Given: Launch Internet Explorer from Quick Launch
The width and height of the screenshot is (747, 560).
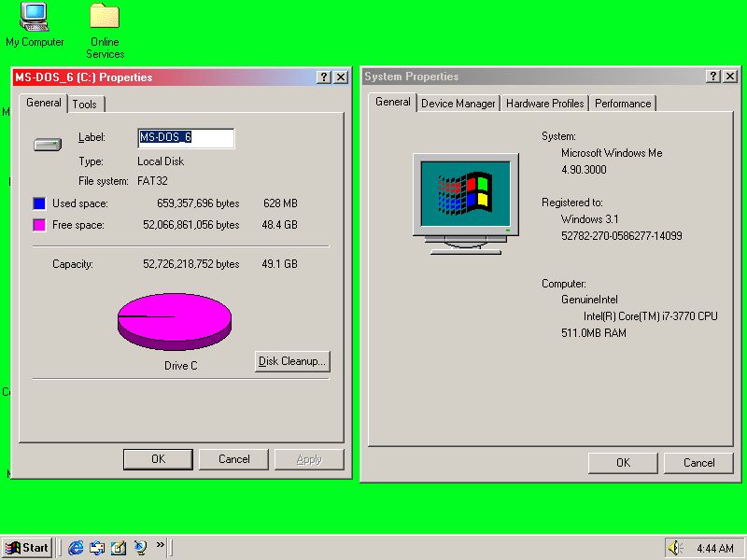Looking at the screenshot, I should [76, 548].
